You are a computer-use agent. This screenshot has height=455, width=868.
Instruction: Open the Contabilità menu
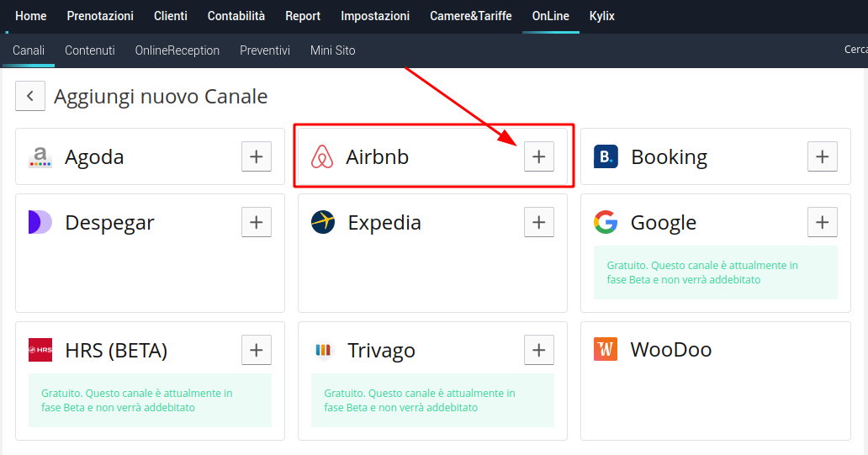click(x=236, y=16)
